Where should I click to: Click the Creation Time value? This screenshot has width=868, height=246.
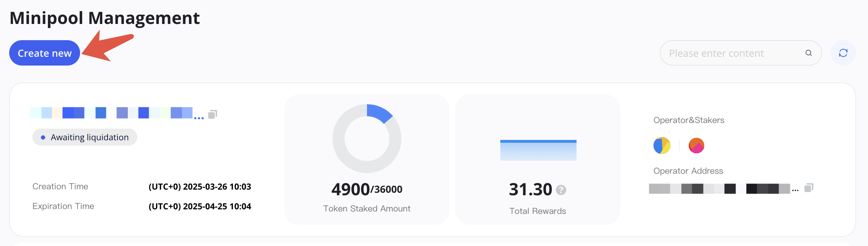[x=200, y=186]
